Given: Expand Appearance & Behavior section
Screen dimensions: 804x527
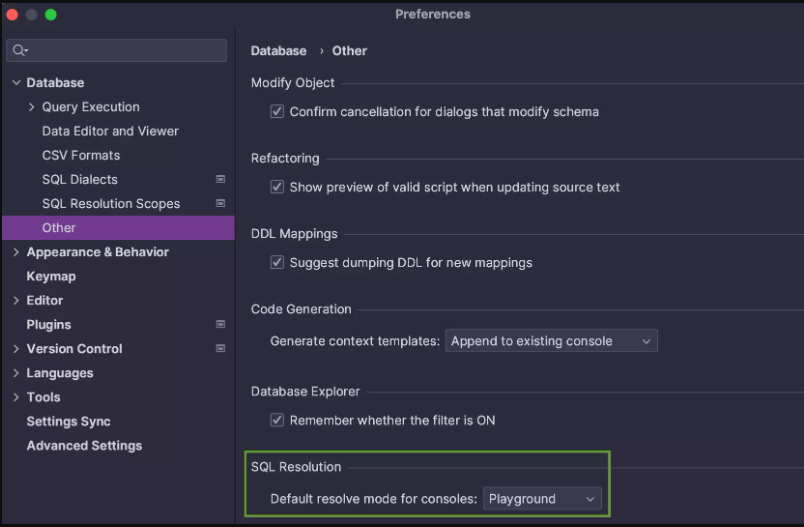Looking at the screenshot, I should tap(16, 252).
